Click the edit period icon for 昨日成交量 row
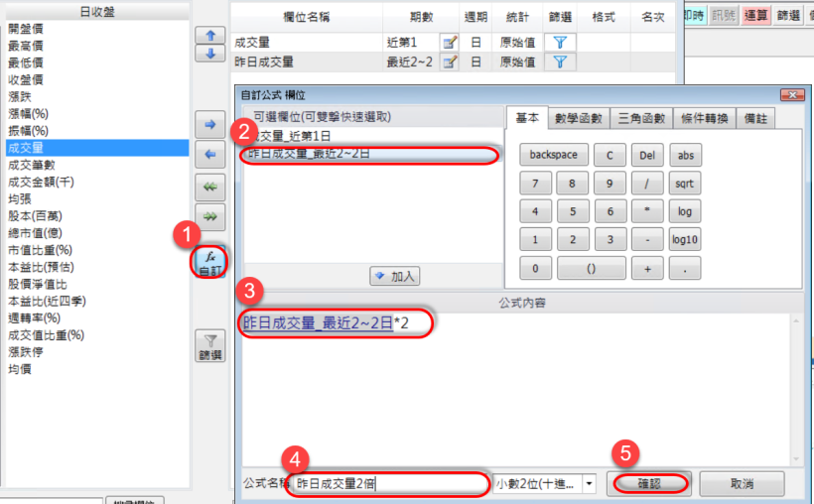 tap(450, 62)
